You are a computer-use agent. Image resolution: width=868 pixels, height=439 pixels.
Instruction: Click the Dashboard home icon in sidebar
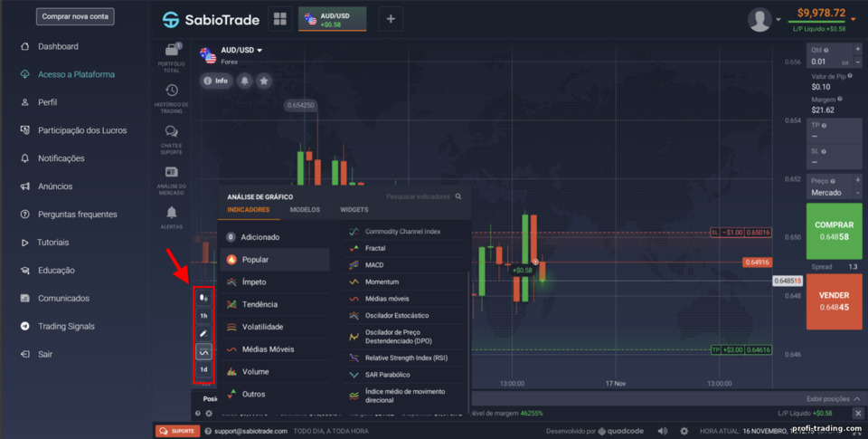tap(25, 46)
